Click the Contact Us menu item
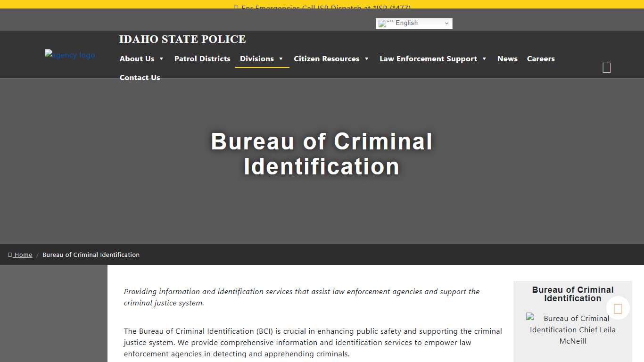The height and width of the screenshot is (362, 644). click(x=140, y=77)
